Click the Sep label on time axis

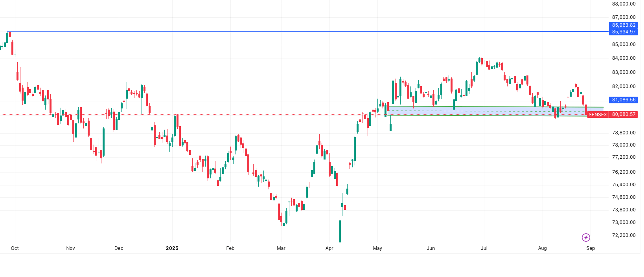[x=591, y=248]
